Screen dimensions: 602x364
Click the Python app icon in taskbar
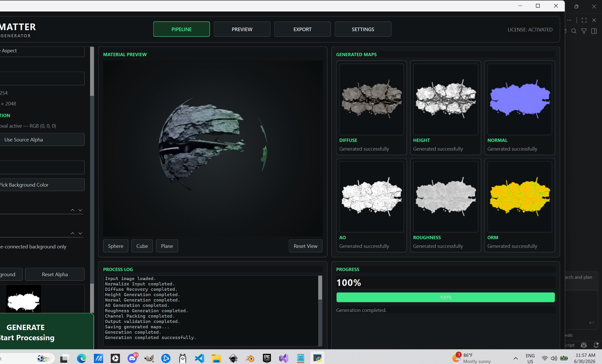tap(317, 358)
